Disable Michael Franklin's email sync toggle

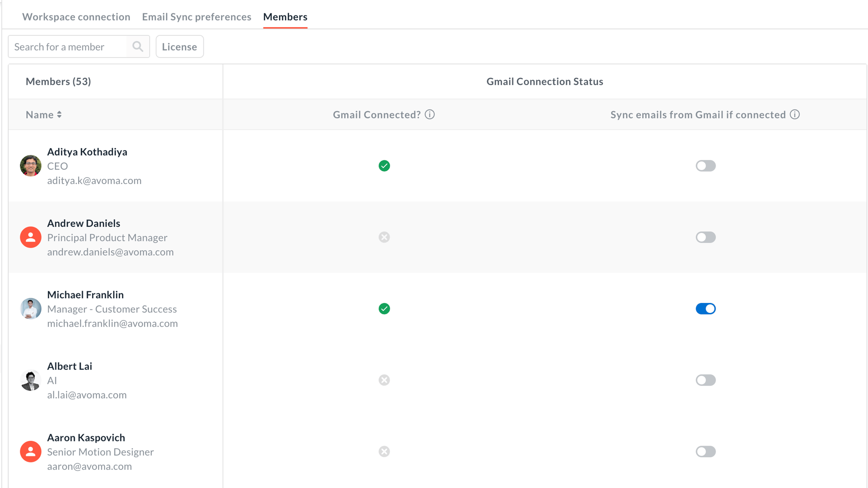point(705,309)
